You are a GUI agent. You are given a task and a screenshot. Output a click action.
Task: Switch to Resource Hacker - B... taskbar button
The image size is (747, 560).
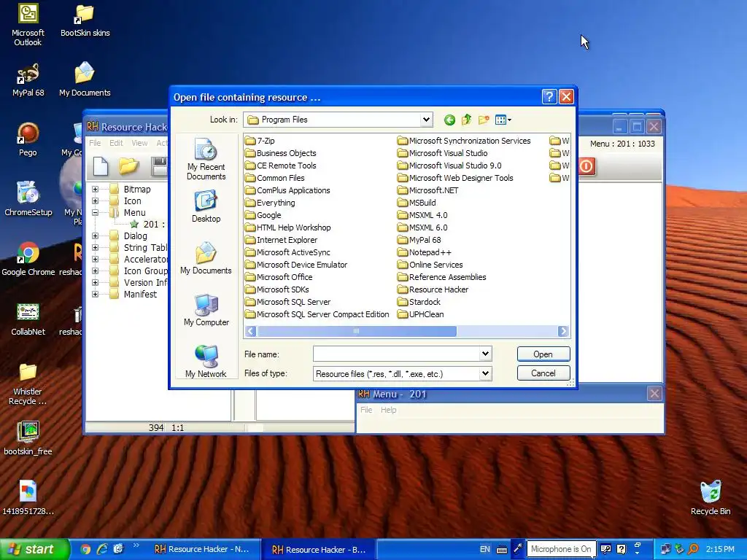[320, 550]
